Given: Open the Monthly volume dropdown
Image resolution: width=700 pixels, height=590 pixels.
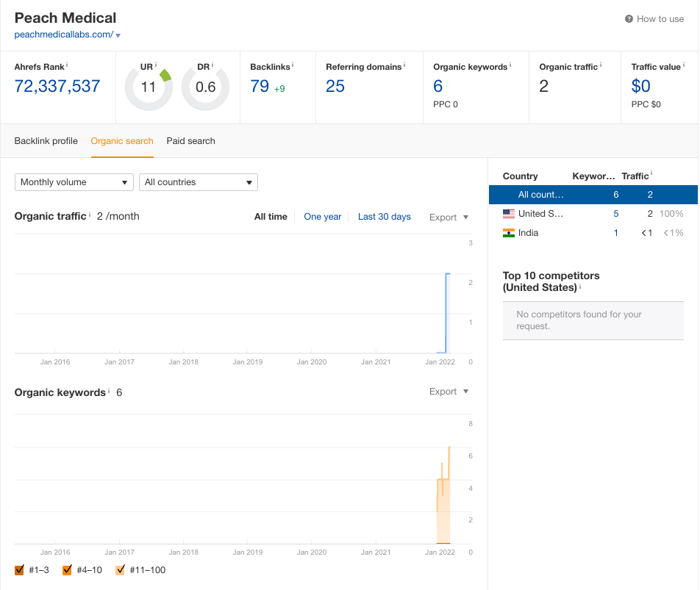Looking at the screenshot, I should 74,182.
